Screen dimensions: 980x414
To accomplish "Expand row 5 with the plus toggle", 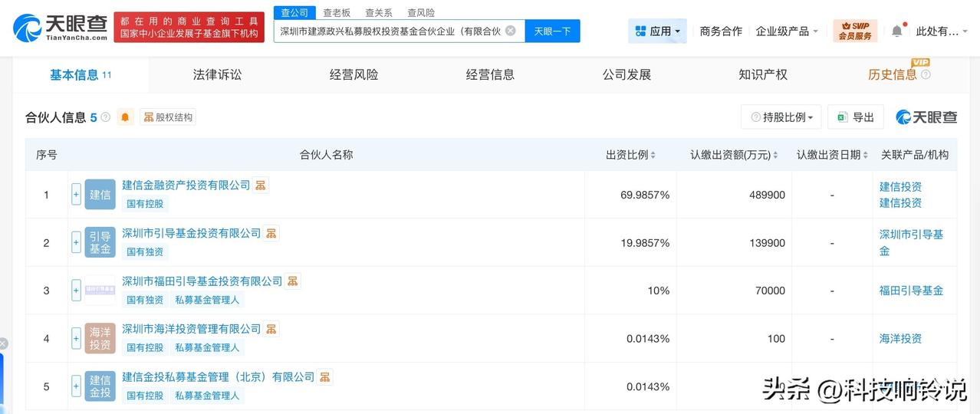I will coord(76,386).
